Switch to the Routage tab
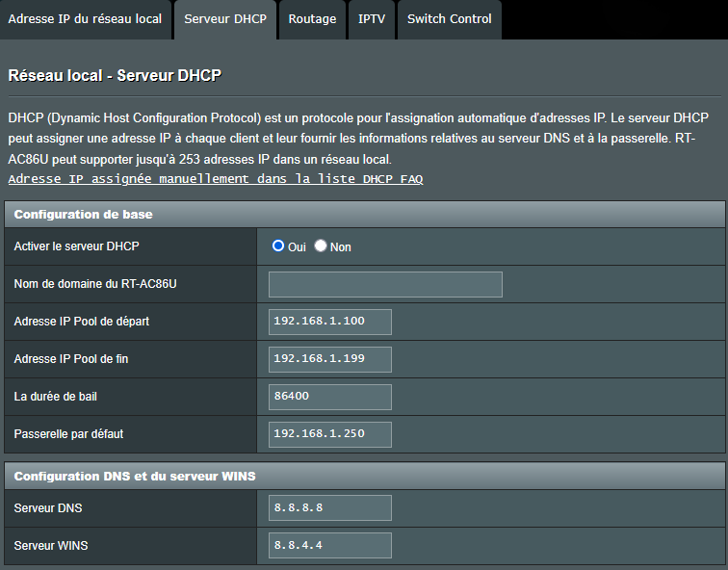 312,19
